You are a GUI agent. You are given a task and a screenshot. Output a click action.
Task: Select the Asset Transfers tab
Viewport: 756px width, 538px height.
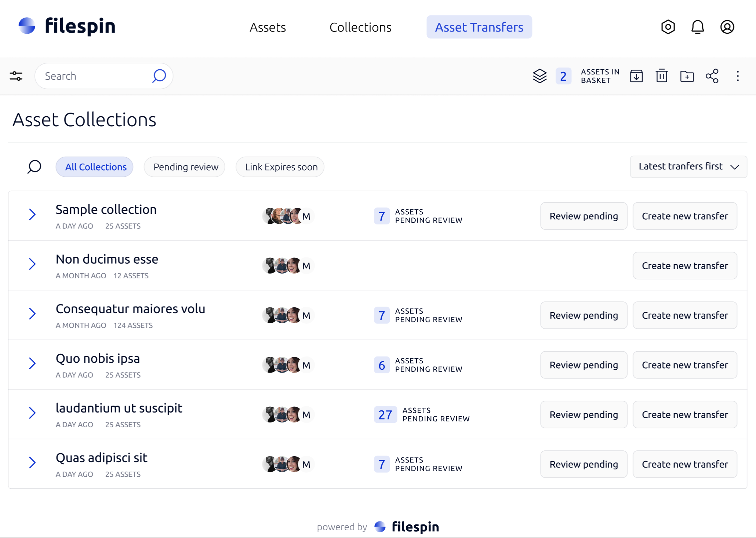click(x=479, y=27)
